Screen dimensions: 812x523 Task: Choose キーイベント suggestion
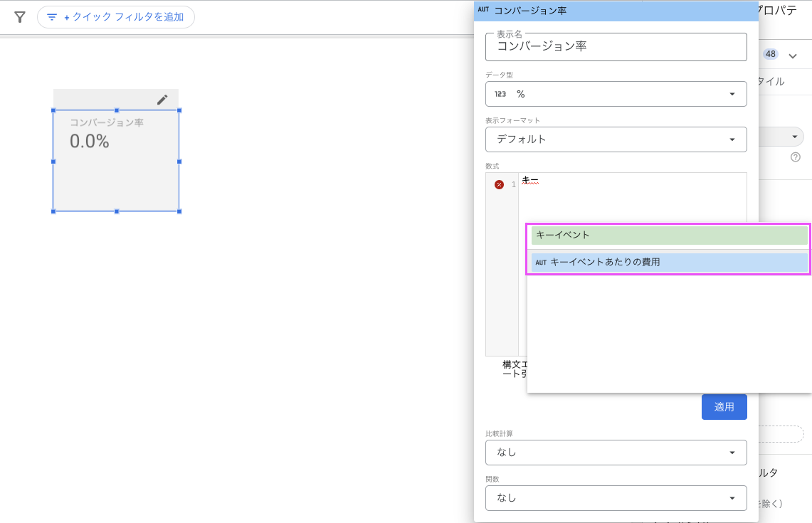pos(669,235)
